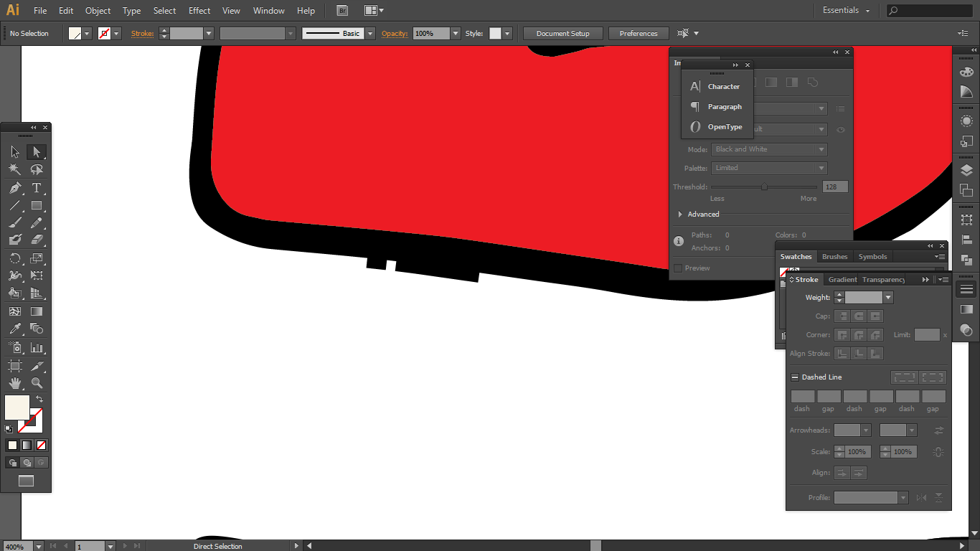Viewport: 980px width, 551px height.
Task: Open the Effect menu
Action: point(199,11)
